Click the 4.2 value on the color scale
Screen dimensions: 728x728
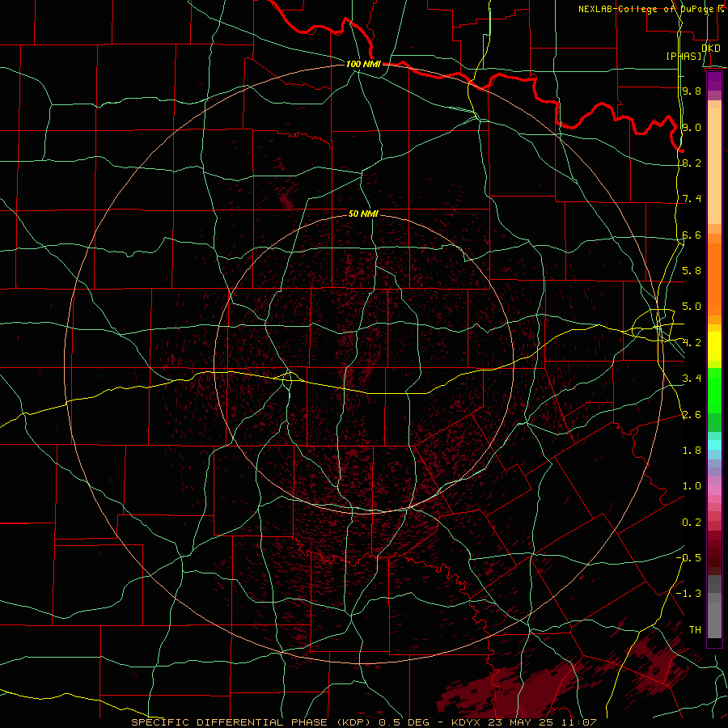click(692, 343)
